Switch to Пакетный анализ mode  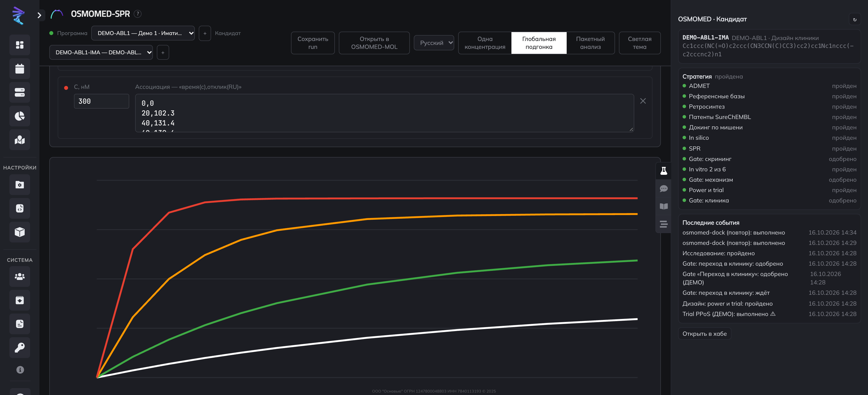(590, 43)
